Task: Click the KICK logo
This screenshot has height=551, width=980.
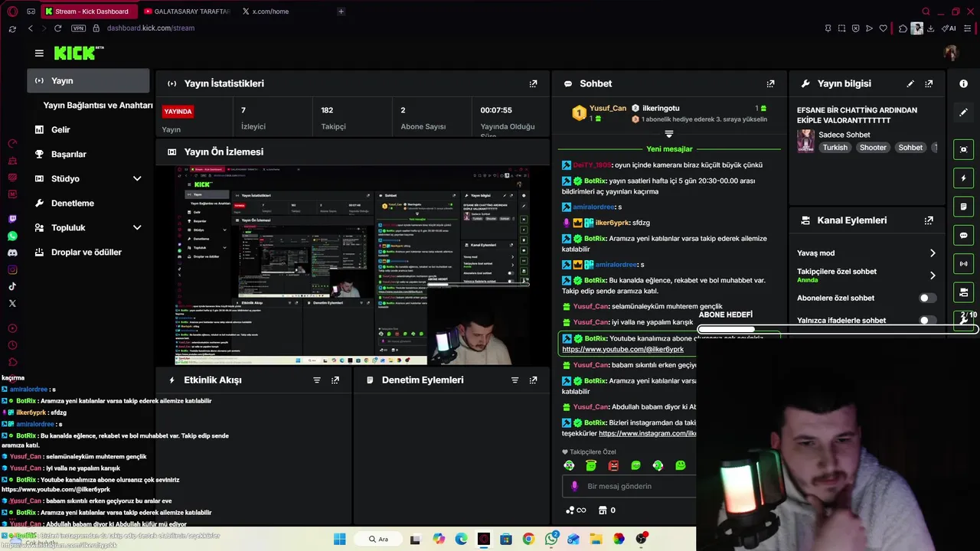Action: 79,53
